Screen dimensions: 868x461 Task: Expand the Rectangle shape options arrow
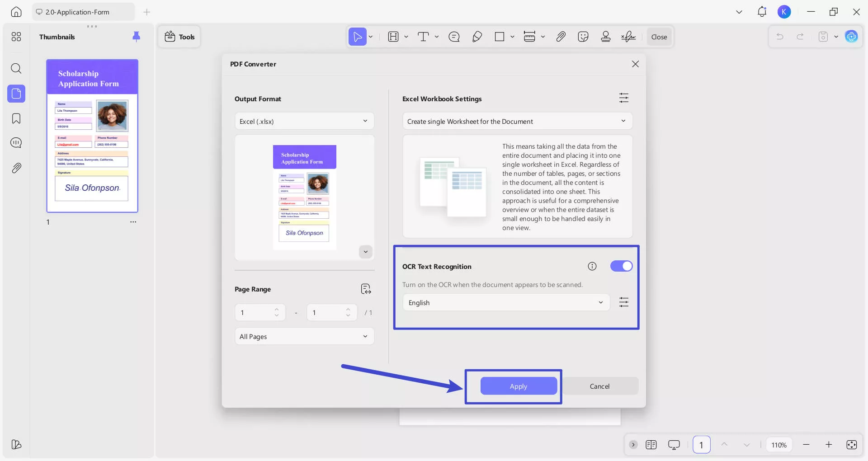[x=512, y=37]
